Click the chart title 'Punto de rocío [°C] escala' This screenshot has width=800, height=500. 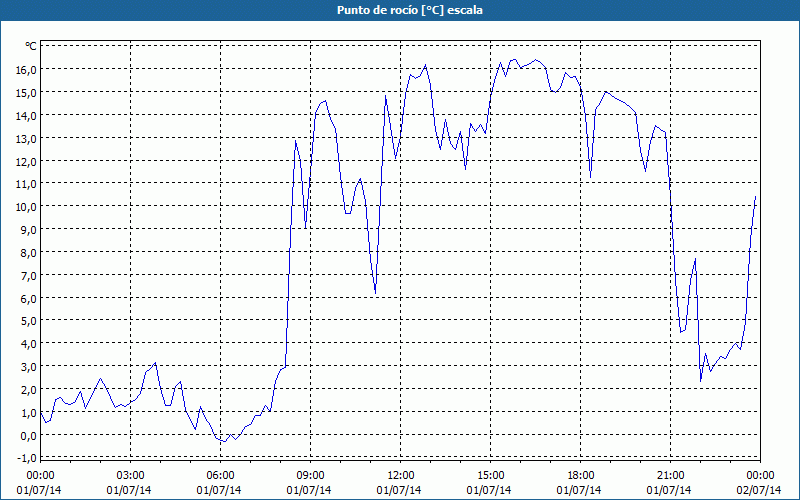tap(410, 10)
